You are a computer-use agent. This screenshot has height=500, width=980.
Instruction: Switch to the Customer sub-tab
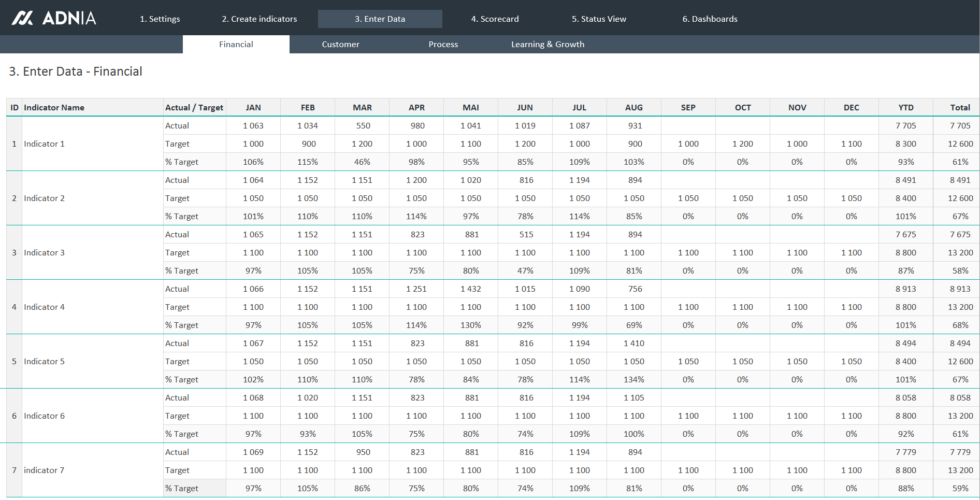[x=340, y=44]
